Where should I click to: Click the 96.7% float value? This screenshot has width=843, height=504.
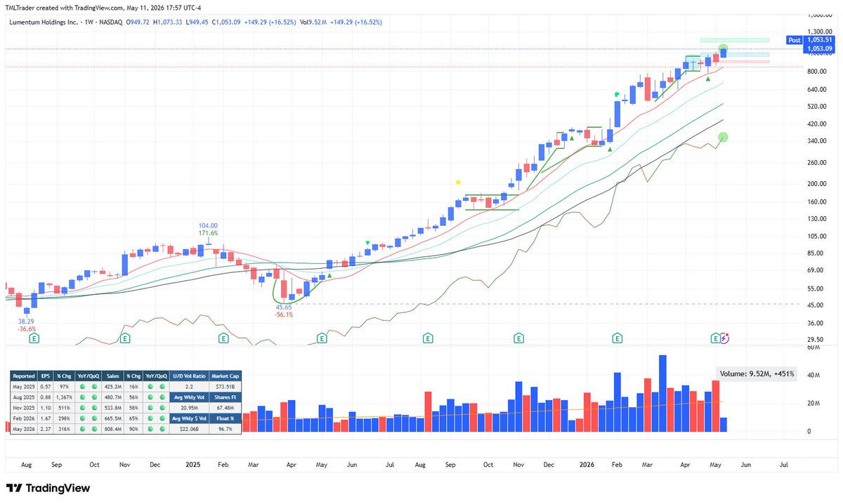pyautogui.click(x=225, y=427)
